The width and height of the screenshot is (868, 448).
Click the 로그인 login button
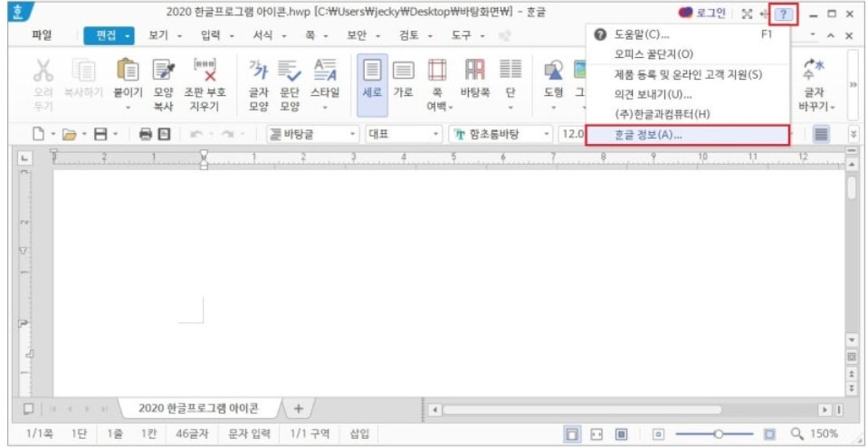(x=702, y=14)
